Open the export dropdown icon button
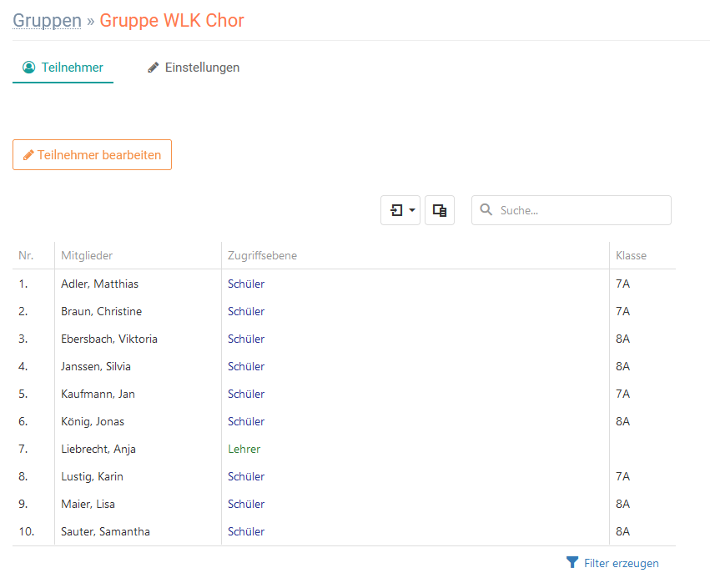Screen dimensions: 710x588 (400, 210)
